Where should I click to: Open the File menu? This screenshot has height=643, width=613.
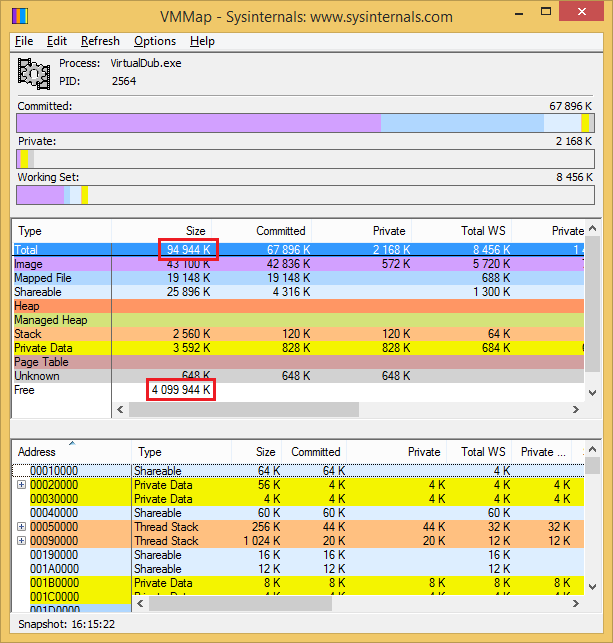[24, 41]
